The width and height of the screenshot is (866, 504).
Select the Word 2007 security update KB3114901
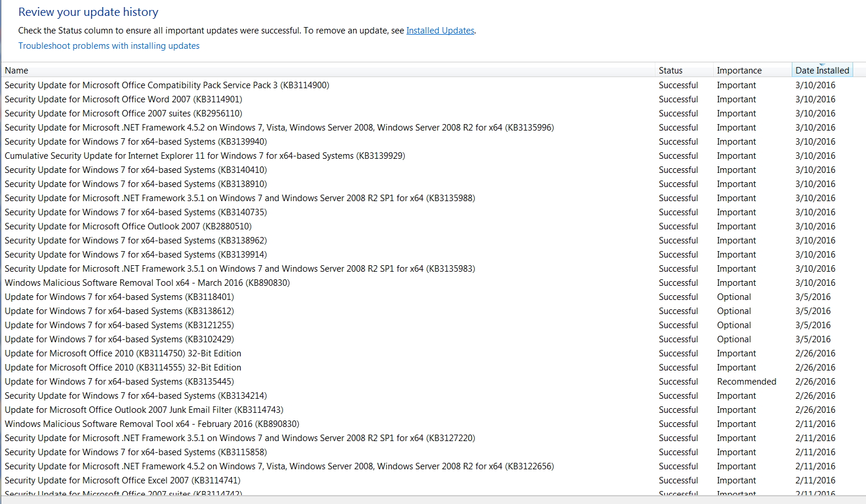(x=124, y=99)
